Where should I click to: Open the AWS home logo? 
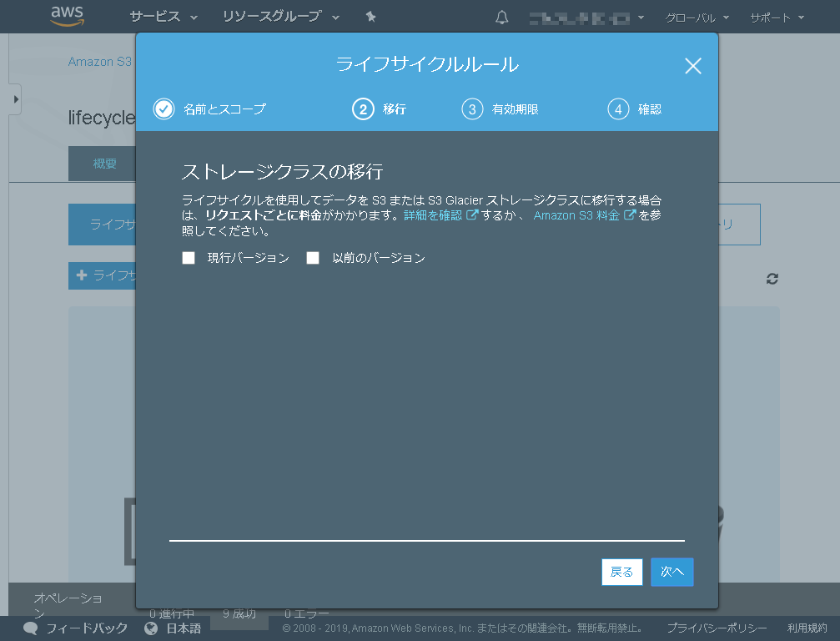pyautogui.click(x=68, y=16)
